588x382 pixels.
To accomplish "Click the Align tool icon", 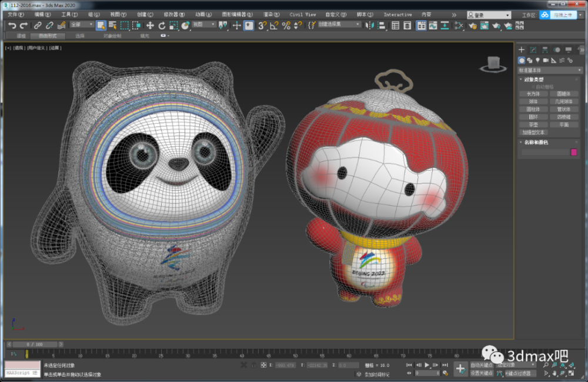I will click(x=382, y=25).
